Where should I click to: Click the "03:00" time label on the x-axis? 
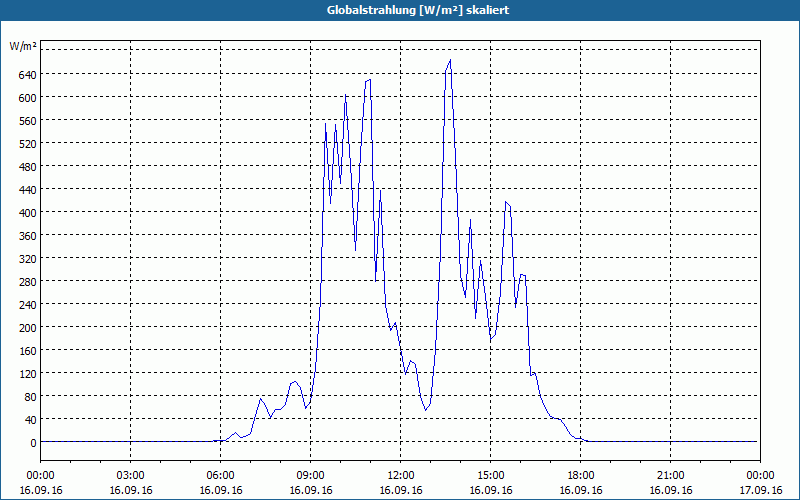coord(131,476)
